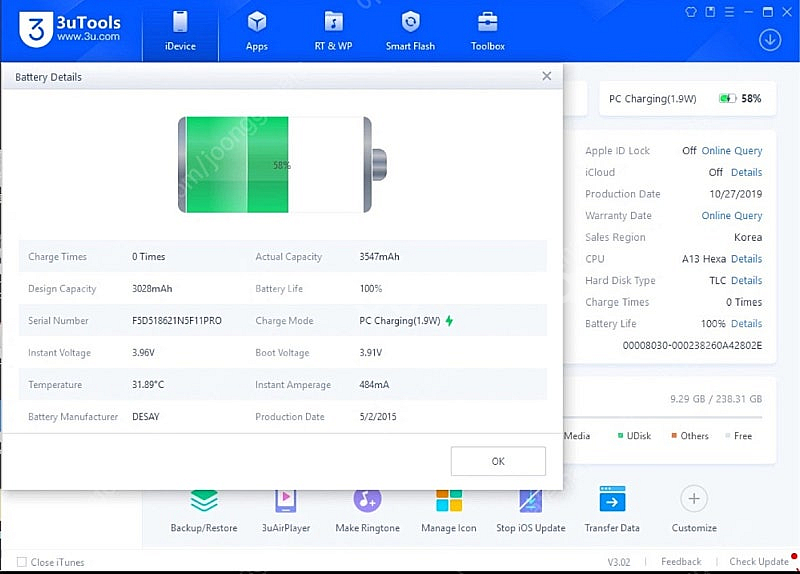Open the Apps tab

tap(257, 32)
